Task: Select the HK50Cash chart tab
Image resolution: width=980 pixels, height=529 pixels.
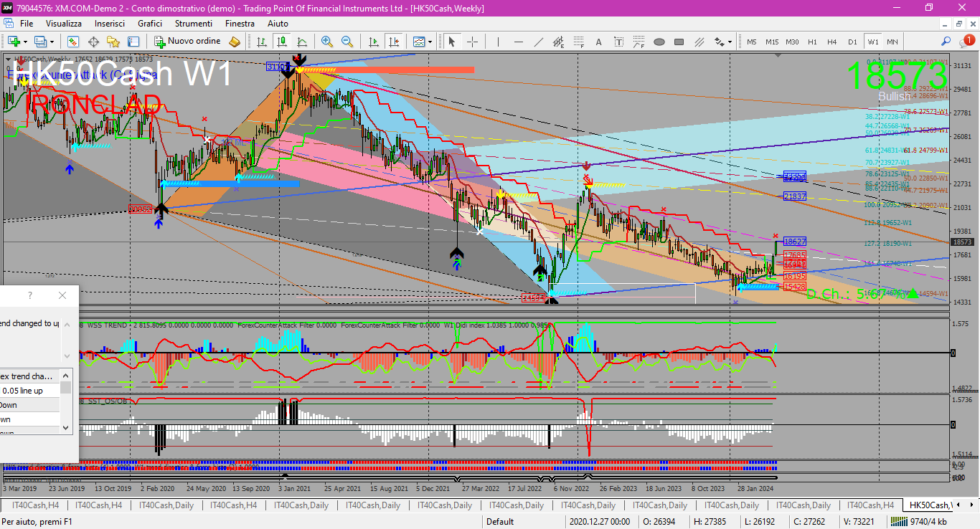Action: [929, 505]
